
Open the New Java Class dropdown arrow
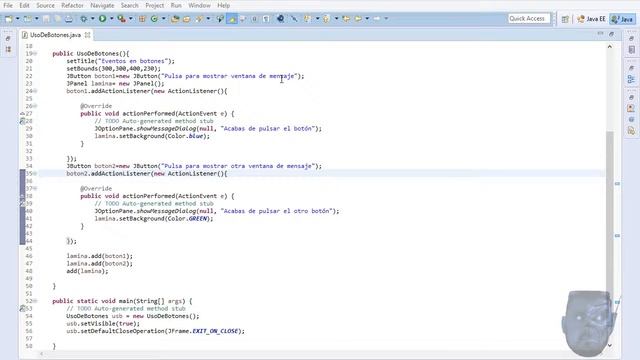[x=163, y=19]
